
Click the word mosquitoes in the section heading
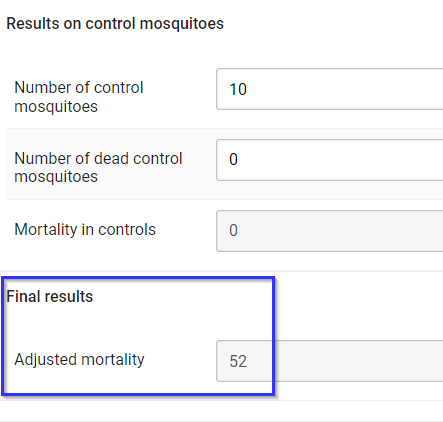(182, 24)
